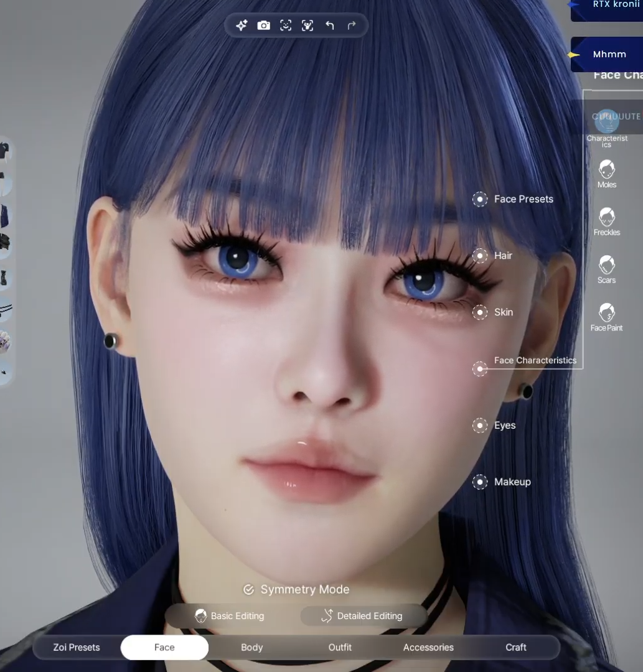Select the Makeup hotspot
643x672 pixels.
coord(480,482)
